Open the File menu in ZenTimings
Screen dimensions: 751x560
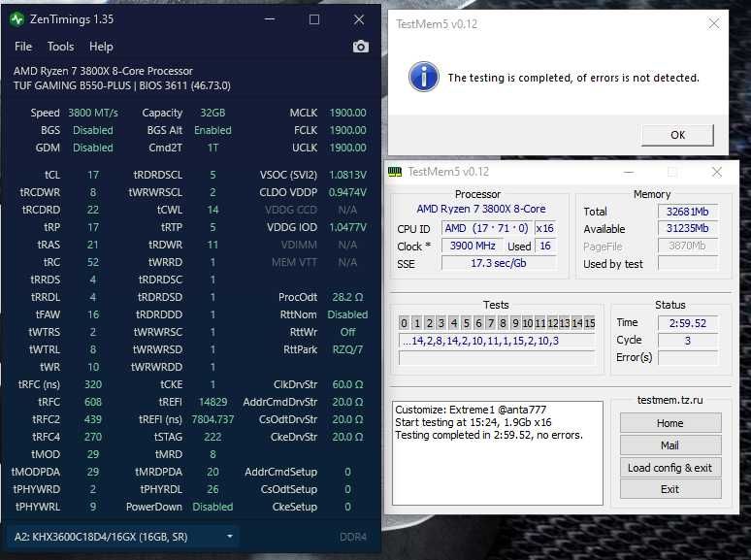[x=23, y=47]
